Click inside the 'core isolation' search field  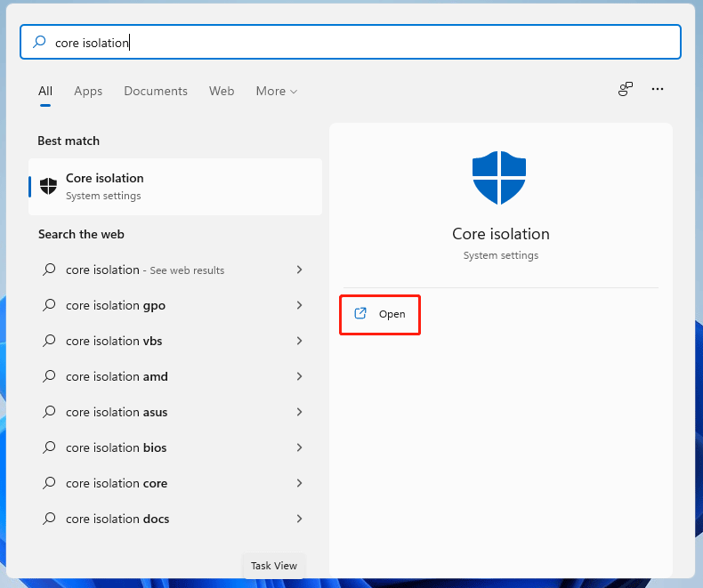pos(351,42)
